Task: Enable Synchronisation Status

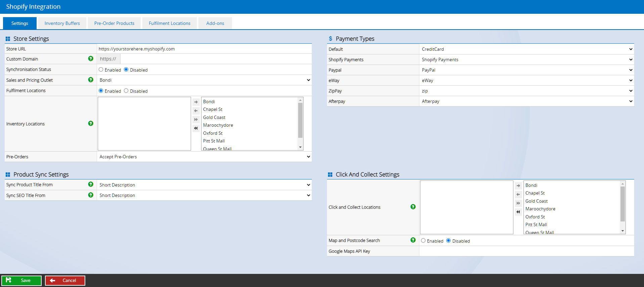Action: click(x=101, y=70)
